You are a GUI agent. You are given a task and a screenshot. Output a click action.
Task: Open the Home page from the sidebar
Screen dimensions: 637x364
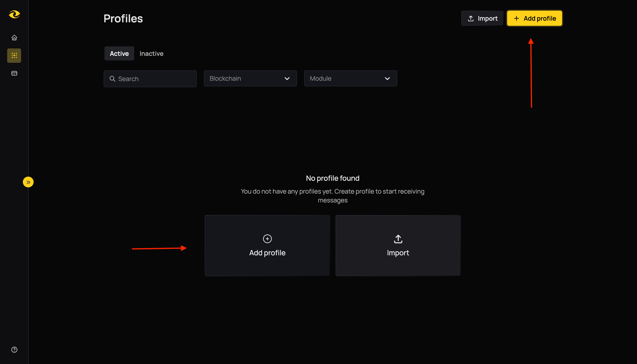14,37
